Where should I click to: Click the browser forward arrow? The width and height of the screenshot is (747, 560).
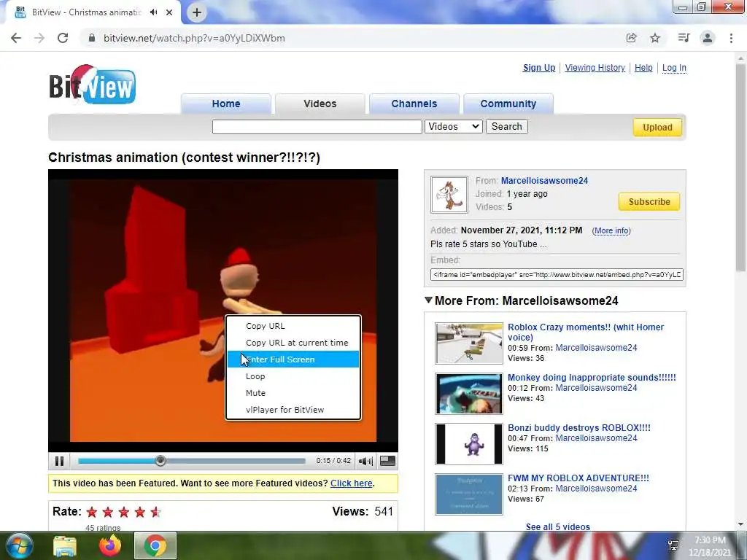(39, 38)
